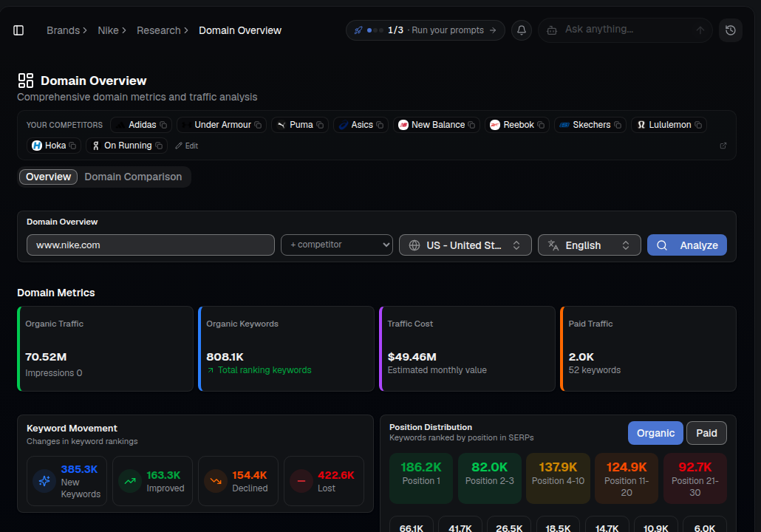
Task: Click the On Running competitor chip
Action: (x=126, y=146)
